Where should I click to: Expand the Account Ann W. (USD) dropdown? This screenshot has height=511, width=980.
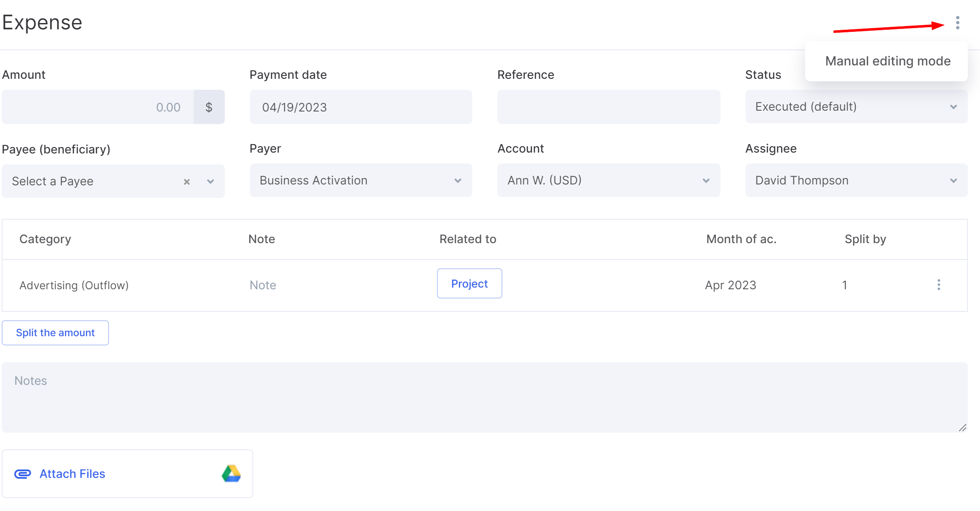pos(608,181)
